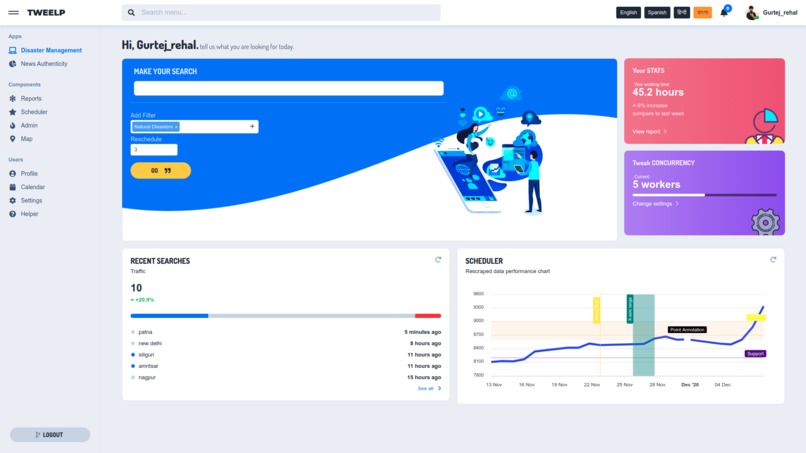This screenshot has height=453, width=806.
Task: Click the Reports sidebar icon
Action: pyautogui.click(x=12, y=98)
